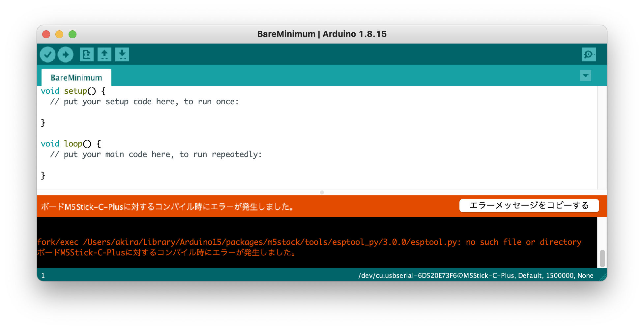Open the tab menu dropdown arrow
Screen dimensions: 644x330
pyautogui.click(x=586, y=76)
